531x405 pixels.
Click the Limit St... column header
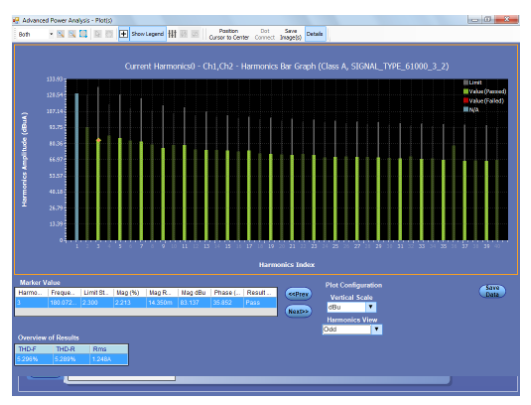click(97, 293)
